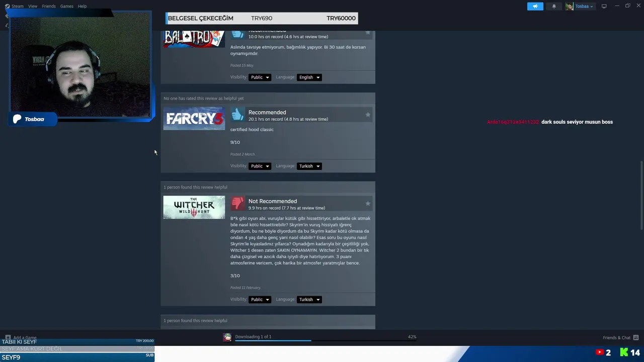Click '42%' download percentage

click(x=412, y=336)
